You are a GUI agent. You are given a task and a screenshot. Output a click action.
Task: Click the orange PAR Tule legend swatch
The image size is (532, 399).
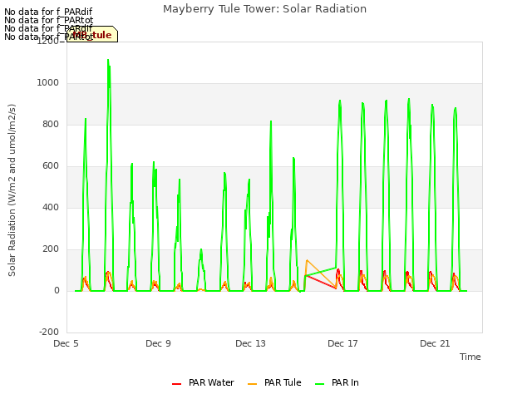click(252, 384)
